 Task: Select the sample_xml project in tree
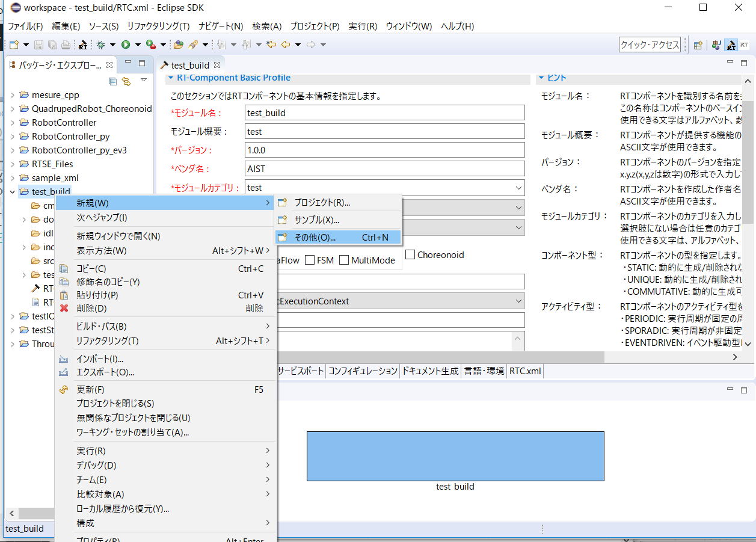[55, 178]
